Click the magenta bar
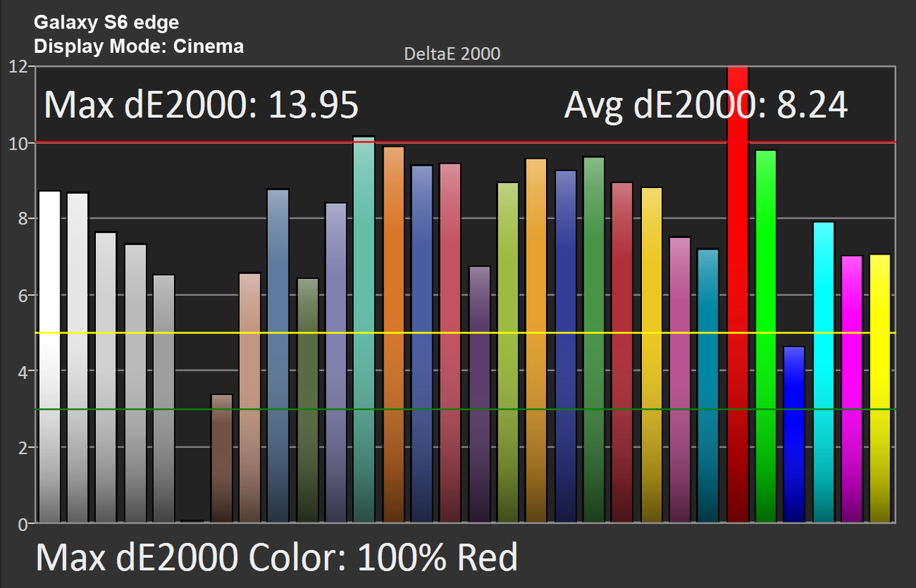Image resolution: width=916 pixels, height=588 pixels. click(x=852, y=389)
